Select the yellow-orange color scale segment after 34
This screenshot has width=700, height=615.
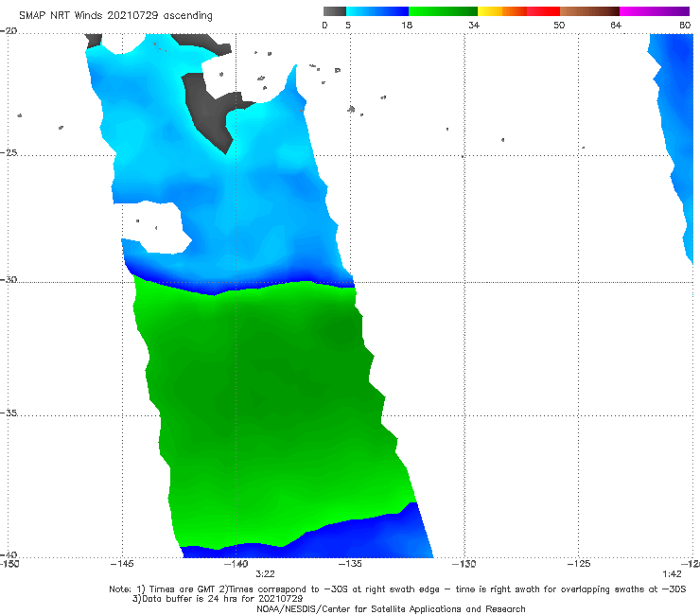coord(501,11)
